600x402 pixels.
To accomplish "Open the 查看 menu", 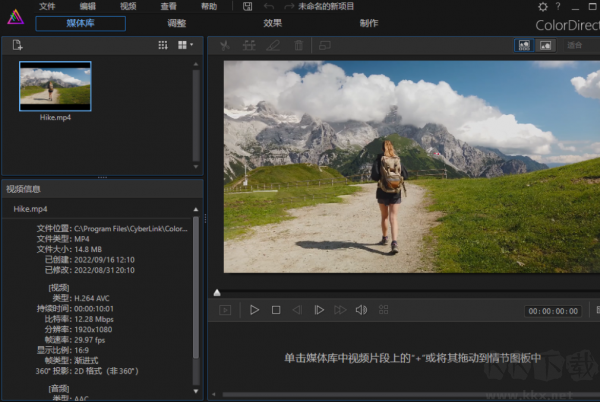I will click(169, 6).
